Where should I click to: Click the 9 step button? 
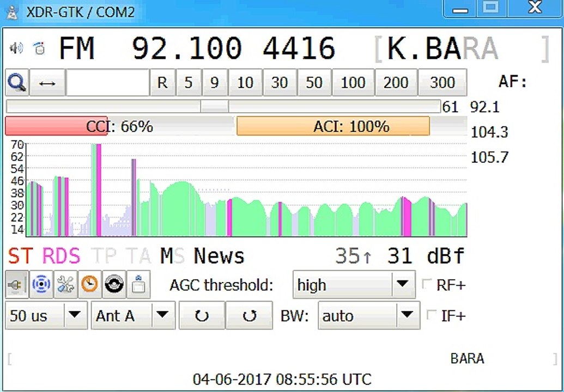point(215,83)
